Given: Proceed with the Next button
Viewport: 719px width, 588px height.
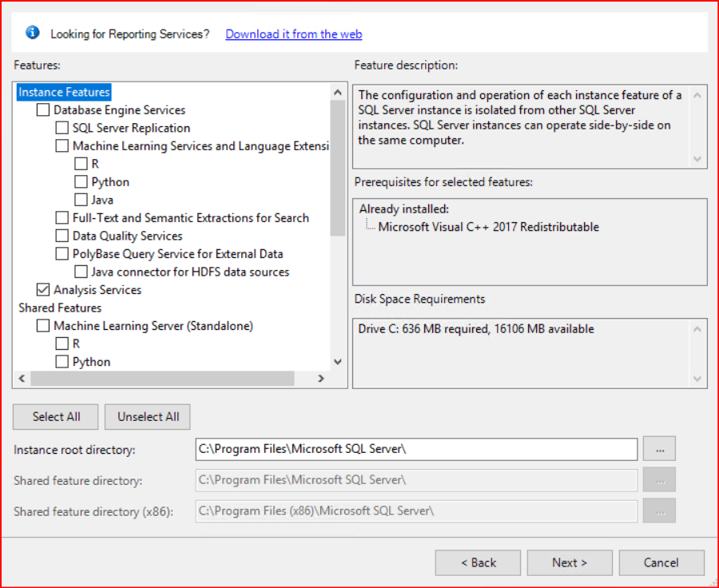Looking at the screenshot, I should click(x=569, y=562).
